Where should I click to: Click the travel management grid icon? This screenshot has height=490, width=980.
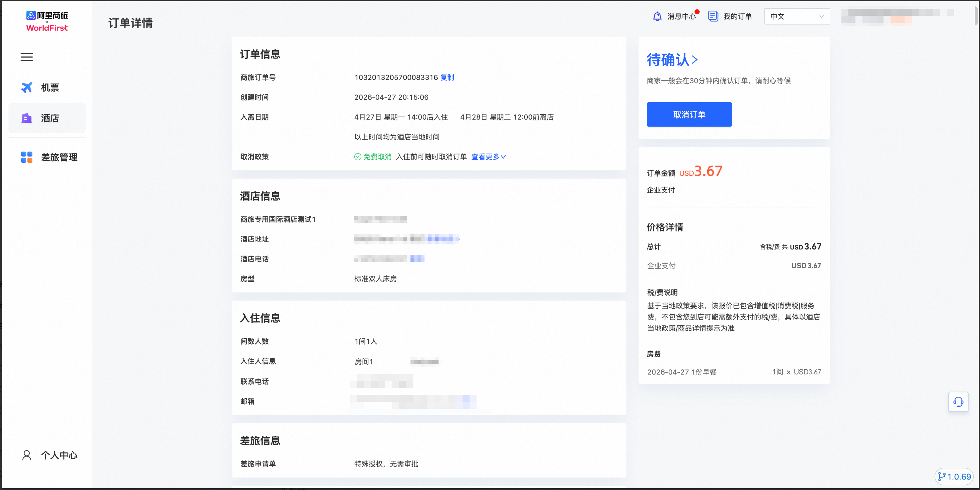pyautogui.click(x=27, y=157)
